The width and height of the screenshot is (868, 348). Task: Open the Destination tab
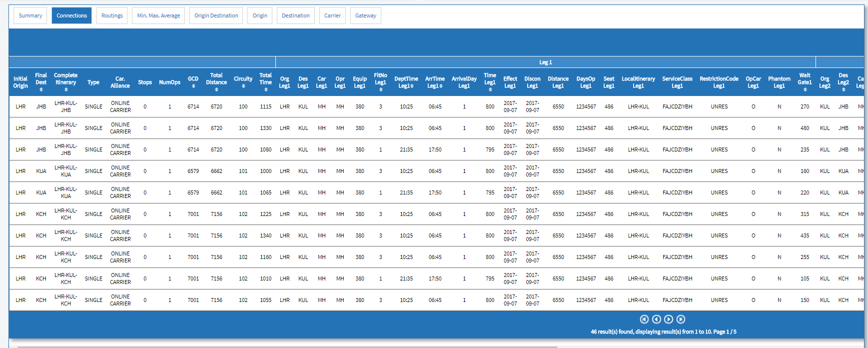click(x=296, y=15)
